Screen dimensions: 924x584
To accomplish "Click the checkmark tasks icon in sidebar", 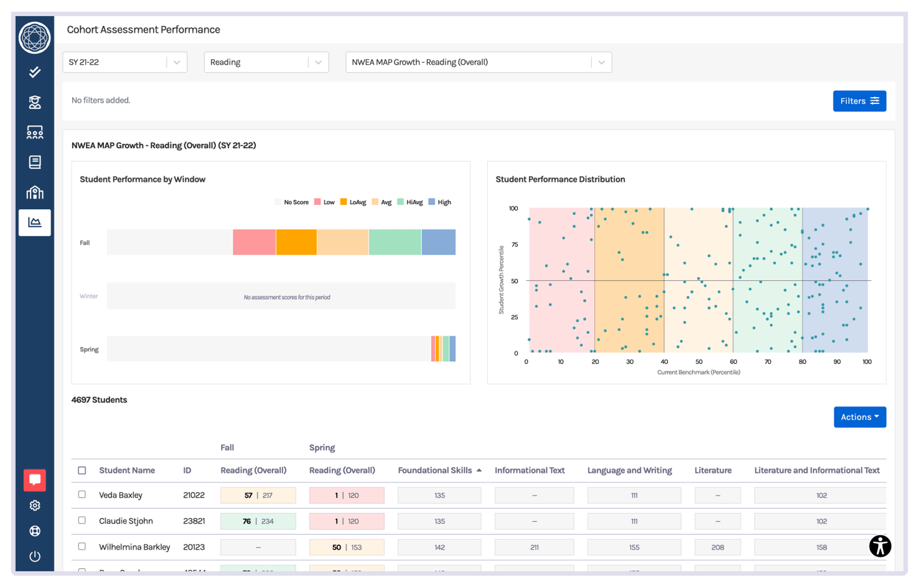I will tap(35, 72).
